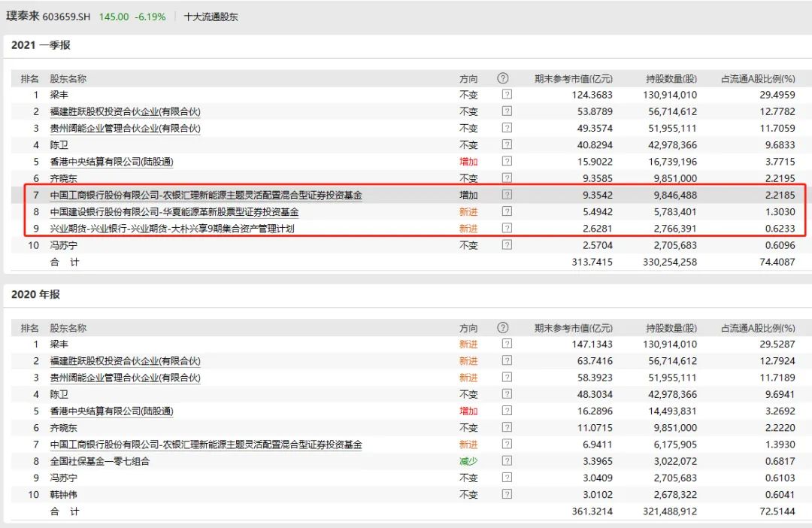This screenshot has height=528, width=812.
Task: Click the question mark header icon in 2020 table
Action: pos(503,328)
